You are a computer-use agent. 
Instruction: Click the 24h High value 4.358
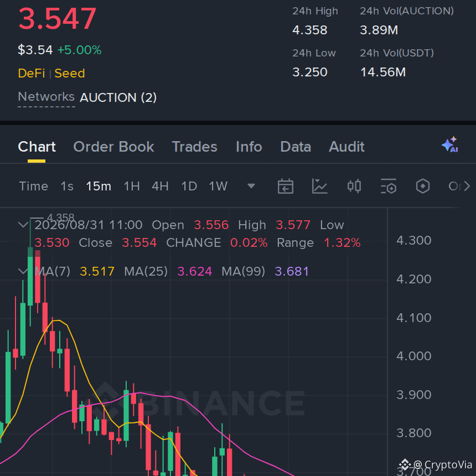click(310, 30)
